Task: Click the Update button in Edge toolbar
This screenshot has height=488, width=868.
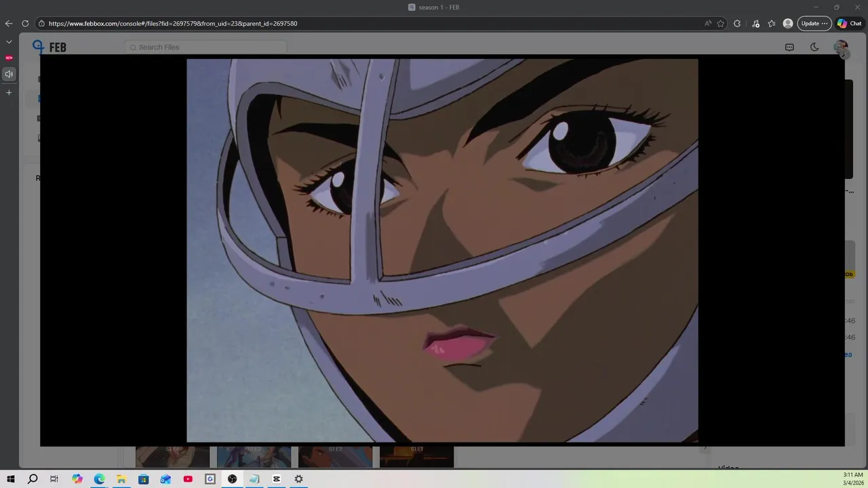Action: tap(814, 23)
